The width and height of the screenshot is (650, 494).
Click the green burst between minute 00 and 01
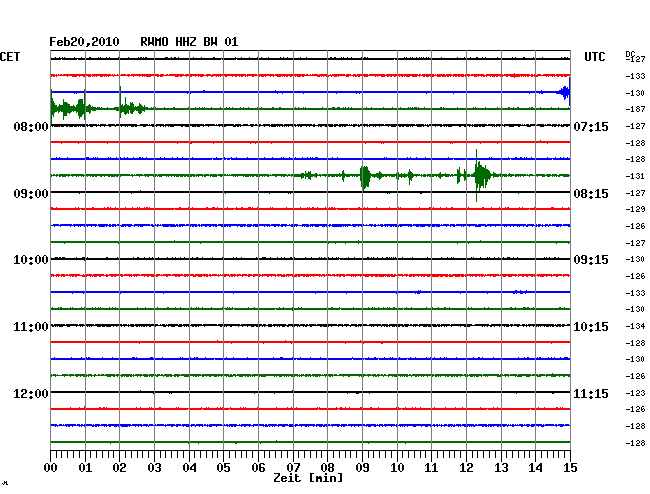pos(70,109)
